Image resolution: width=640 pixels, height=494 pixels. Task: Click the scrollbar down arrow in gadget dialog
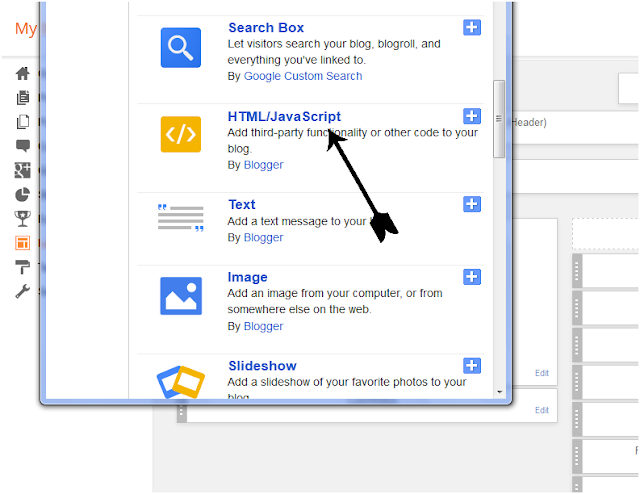point(499,392)
